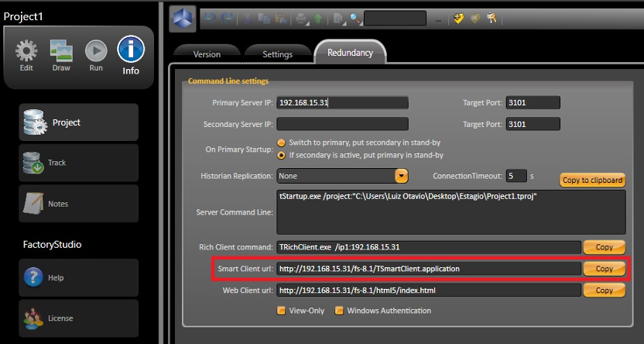Open the Project section in sidebar
Image resolution: width=644 pixels, height=344 pixels.
[x=78, y=122]
